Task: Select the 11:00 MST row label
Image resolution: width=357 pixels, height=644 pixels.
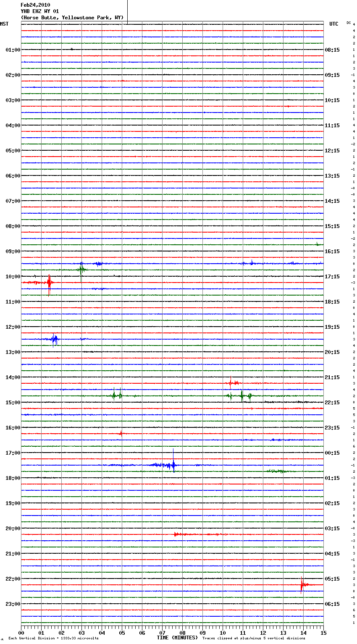Action: point(13,302)
